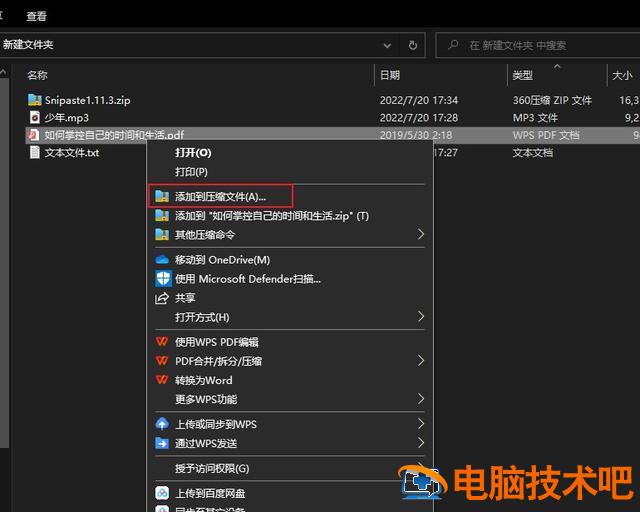
Task: Click the send arrow icon beside 通过WPS发送
Action: (x=162, y=443)
